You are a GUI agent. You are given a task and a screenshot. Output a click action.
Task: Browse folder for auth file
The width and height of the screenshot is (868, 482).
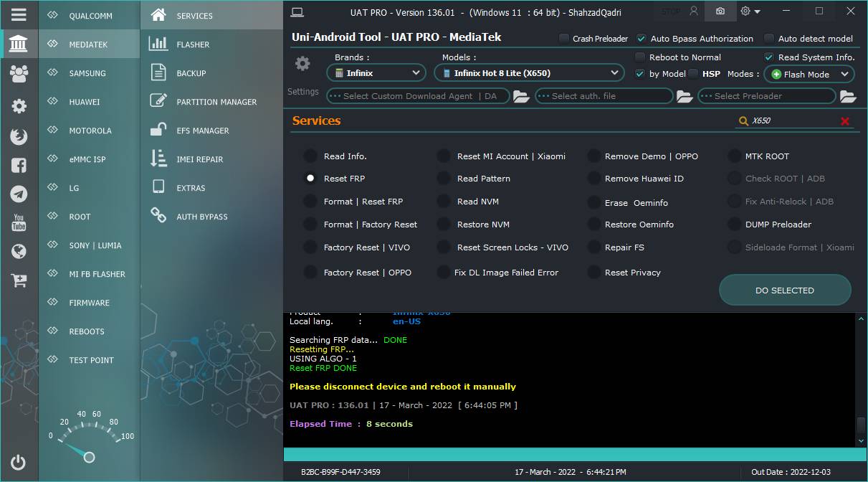(685, 96)
